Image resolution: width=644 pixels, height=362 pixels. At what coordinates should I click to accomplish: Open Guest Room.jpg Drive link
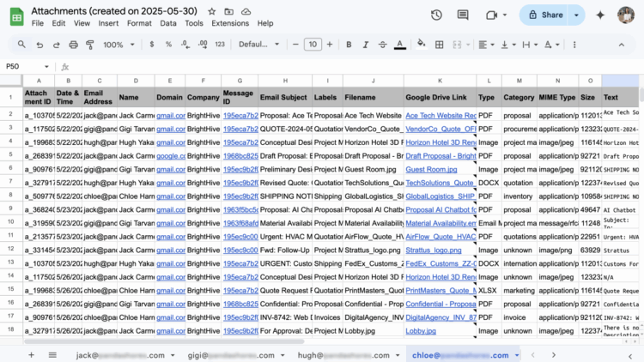(431, 169)
